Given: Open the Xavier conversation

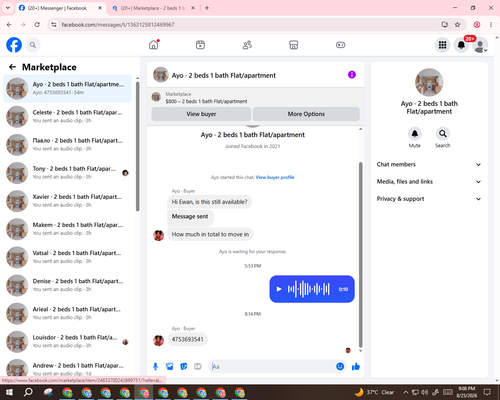Looking at the screenshot, I should (68, 201).
